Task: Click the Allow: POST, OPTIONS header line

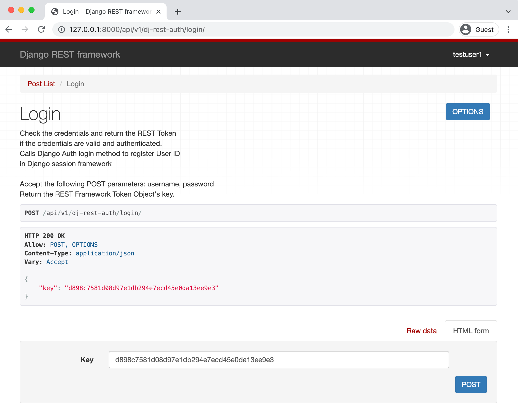Action: point(61,245)
